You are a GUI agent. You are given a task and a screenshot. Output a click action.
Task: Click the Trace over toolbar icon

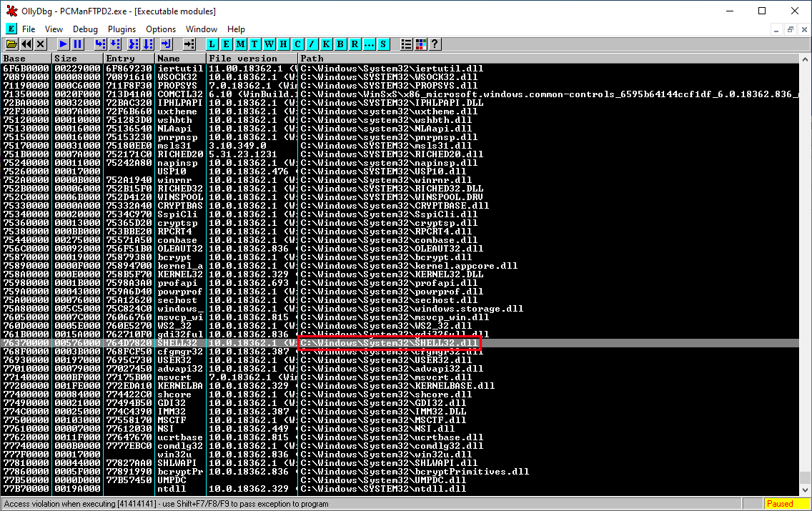point(148,44)
